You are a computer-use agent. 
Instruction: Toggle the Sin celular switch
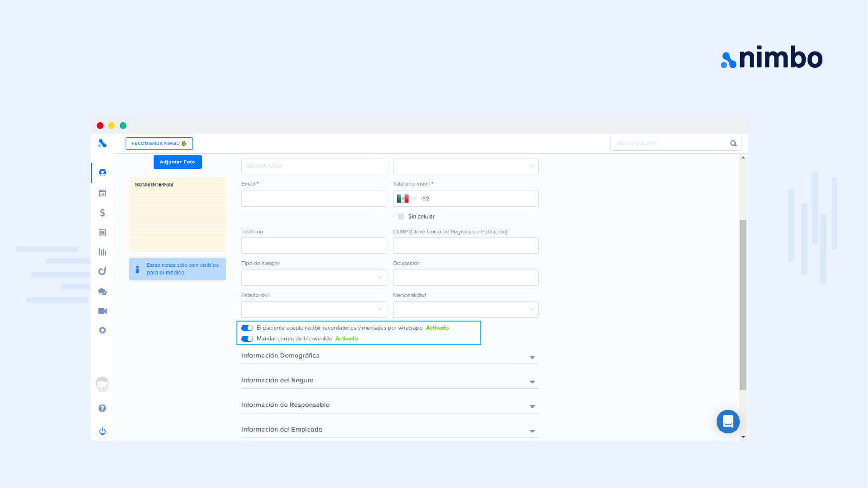(399, 217)
